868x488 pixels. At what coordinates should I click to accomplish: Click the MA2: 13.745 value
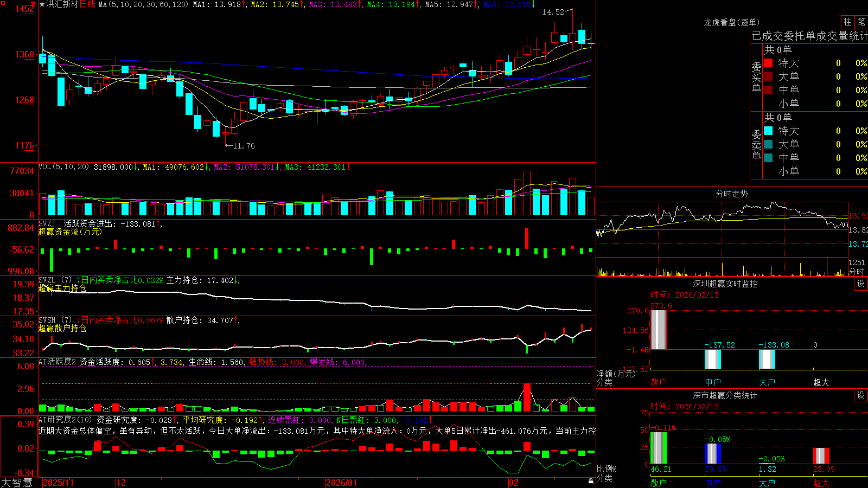275,4
